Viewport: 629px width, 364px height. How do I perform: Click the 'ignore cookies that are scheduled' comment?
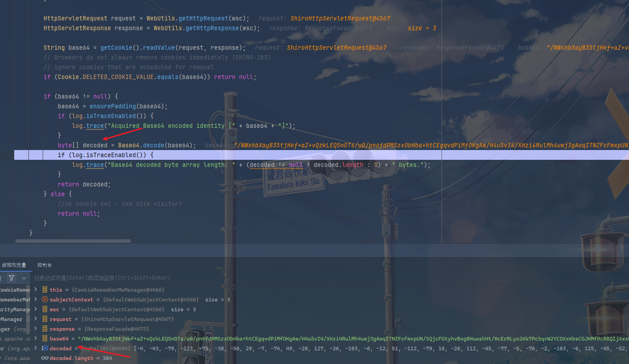point(129,67)
